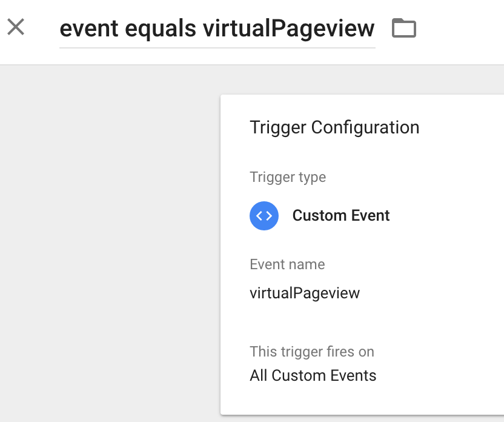
Task: Click the Trigger type label
Action: 288,178
